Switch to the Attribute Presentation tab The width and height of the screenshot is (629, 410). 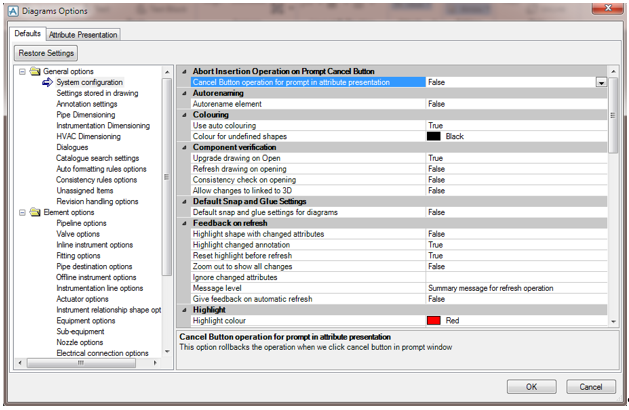[x=83, y=34]
